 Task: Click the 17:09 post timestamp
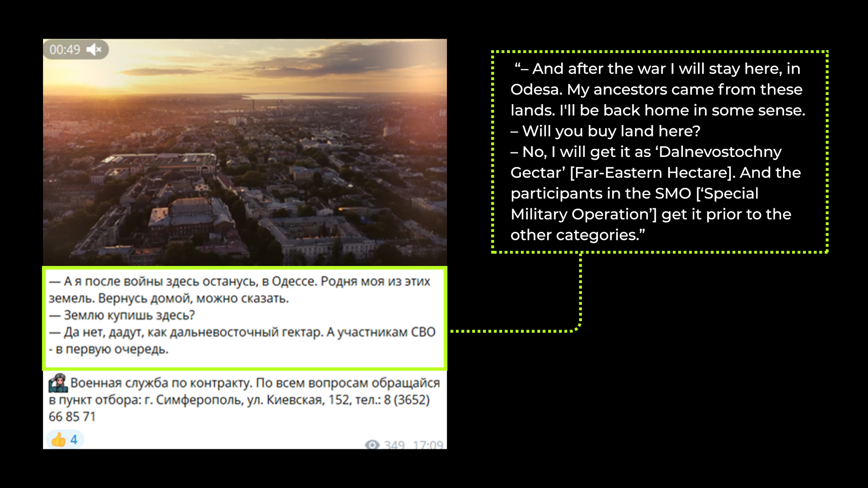click(x=428, y=445)
